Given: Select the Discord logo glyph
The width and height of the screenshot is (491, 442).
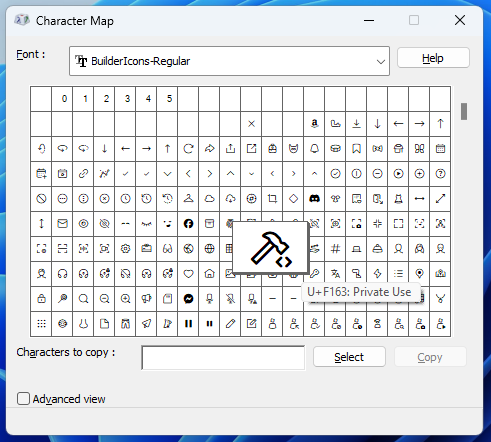Looking at the screenshot, I should click(314, 199).
